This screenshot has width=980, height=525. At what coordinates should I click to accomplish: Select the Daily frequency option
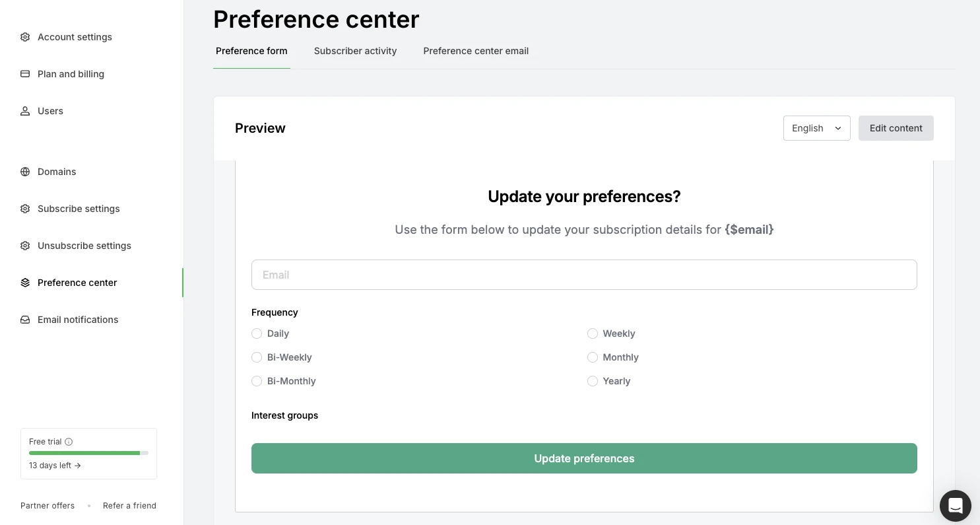click(257, 333)
